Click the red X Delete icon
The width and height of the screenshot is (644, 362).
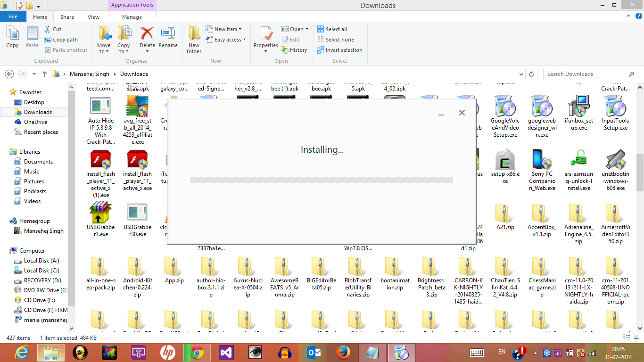pos(147,33)
